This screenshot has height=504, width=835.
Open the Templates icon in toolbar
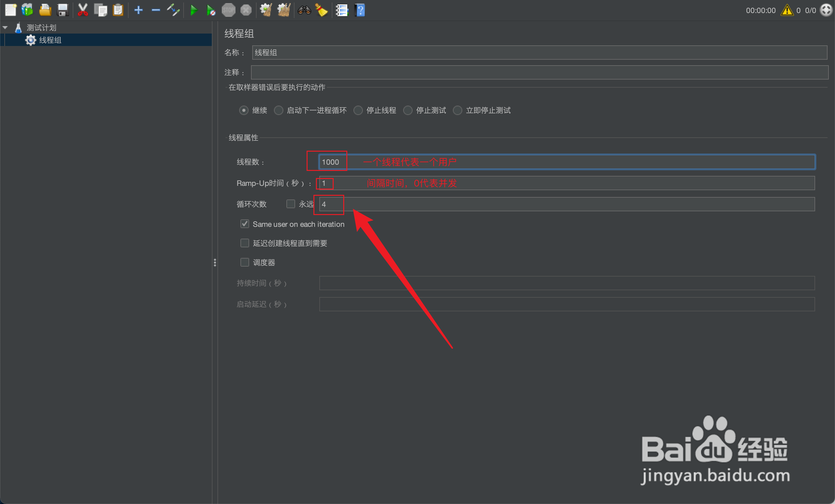click(x=27, y=10)
